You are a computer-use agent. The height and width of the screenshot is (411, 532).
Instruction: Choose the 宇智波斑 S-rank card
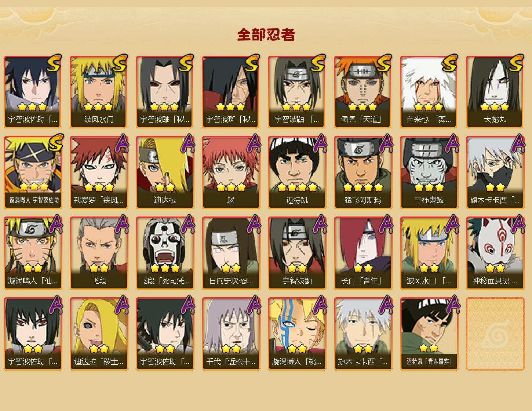[231, 92]
